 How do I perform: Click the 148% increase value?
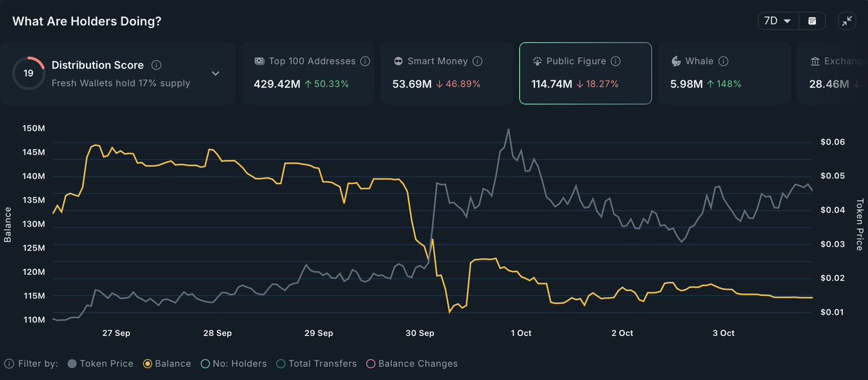pyautogui.click(x=725, y=84)
